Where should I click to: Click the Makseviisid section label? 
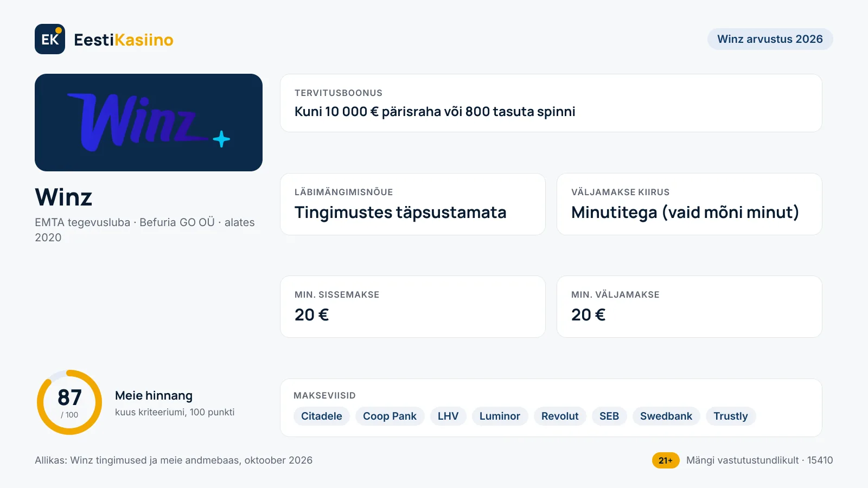324,396
